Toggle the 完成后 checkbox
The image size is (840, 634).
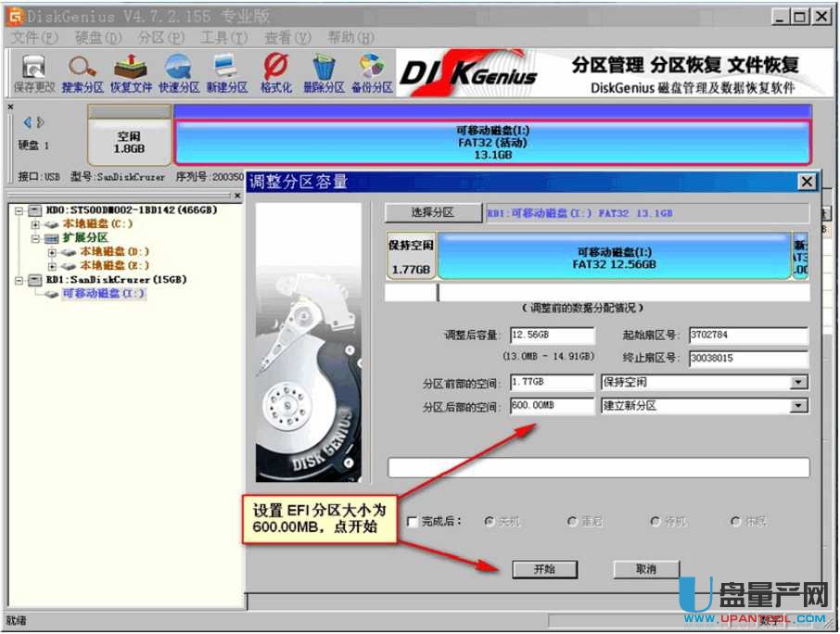(413, 522)
